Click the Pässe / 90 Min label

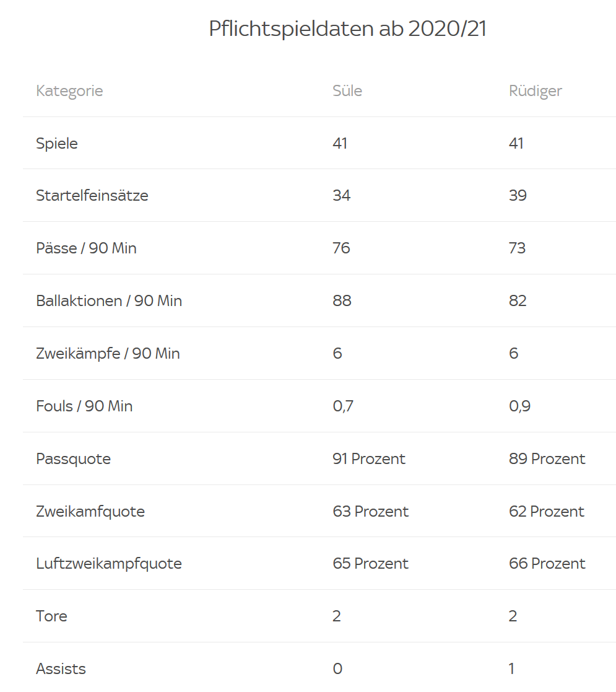tap(87, 248)
